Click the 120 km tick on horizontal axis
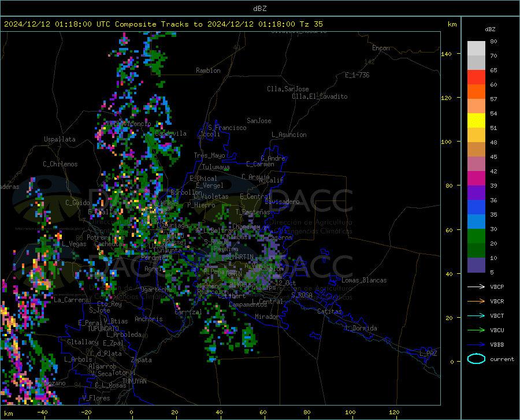This screenshot has height=420, width=520. pos(394,412)
